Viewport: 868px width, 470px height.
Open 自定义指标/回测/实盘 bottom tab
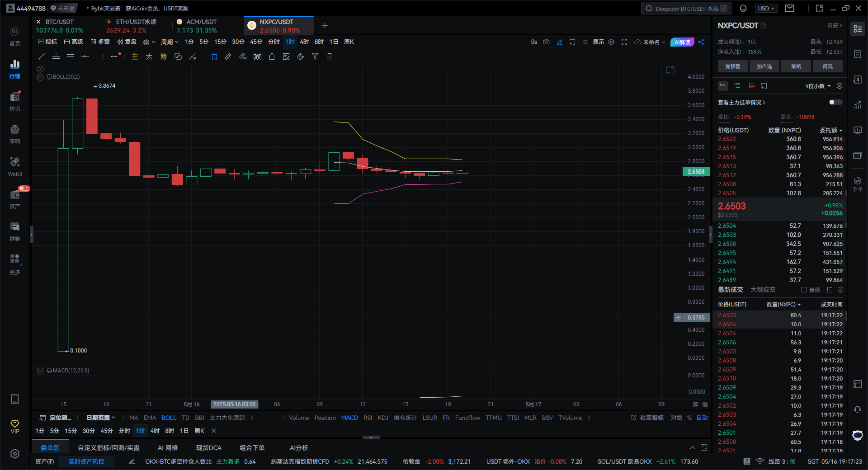click(x=108, y=447)
